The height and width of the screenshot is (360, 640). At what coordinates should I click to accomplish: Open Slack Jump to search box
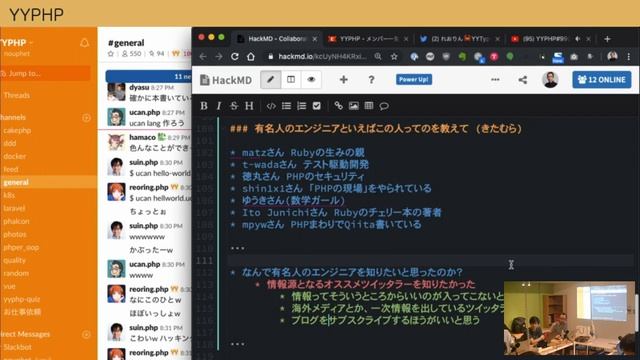45,73
